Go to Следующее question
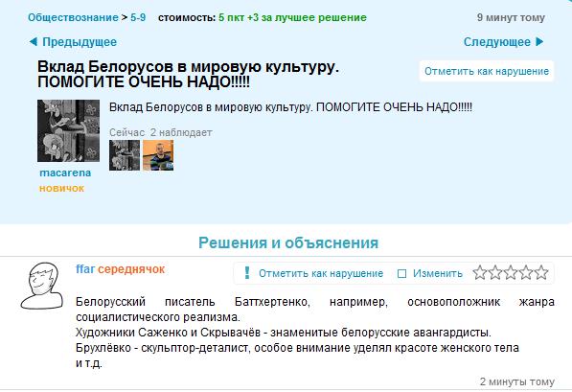The width and height of the screenshot is (572, 392). pyautogui.click(x=497, y=42)
